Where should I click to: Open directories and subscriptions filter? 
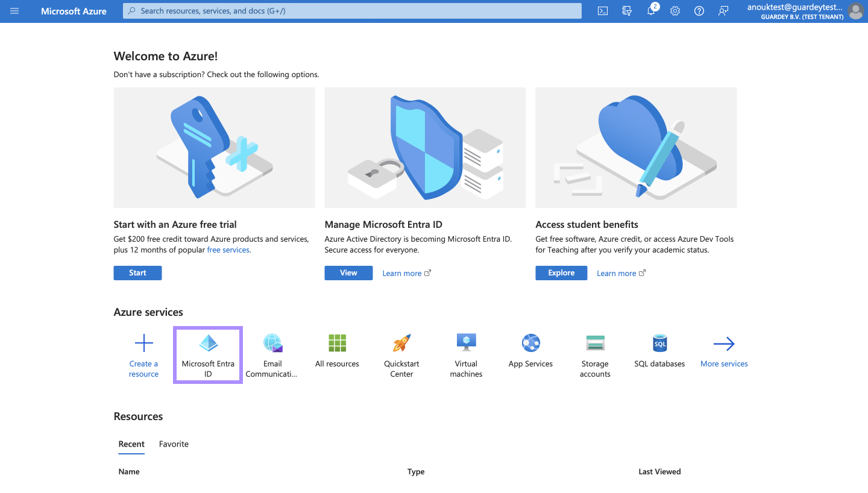click(x=627, y=11)
